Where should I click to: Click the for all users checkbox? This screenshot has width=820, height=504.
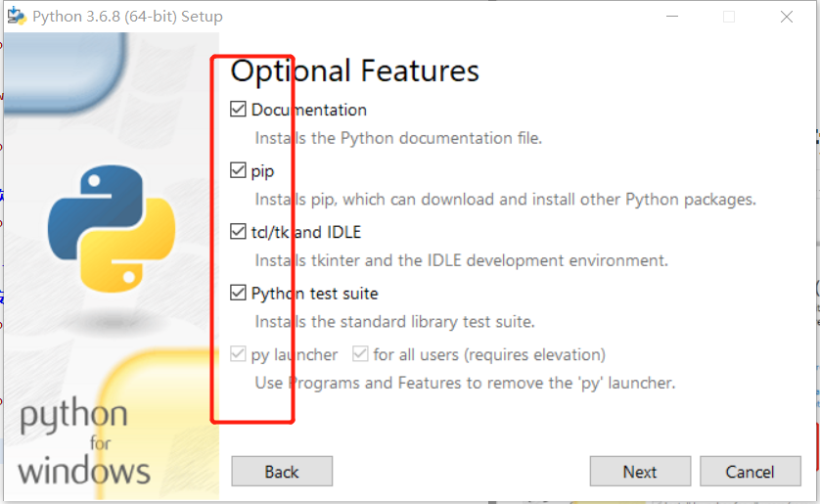click(x=360, y=354)
